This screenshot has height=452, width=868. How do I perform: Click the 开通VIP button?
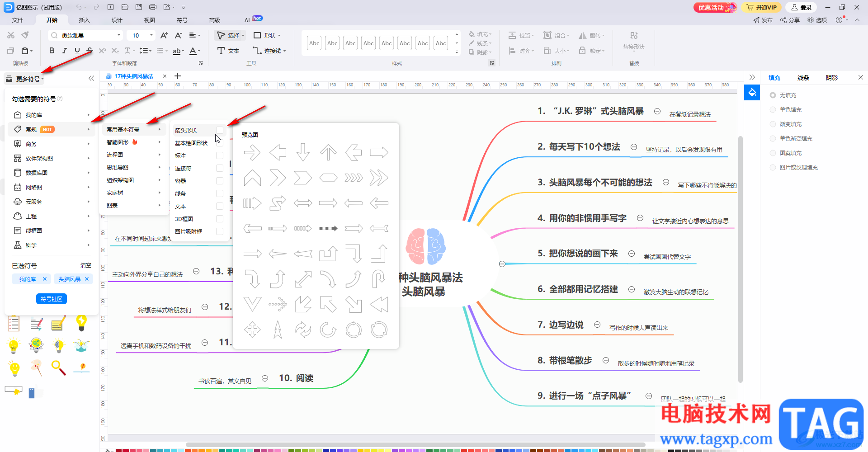click(762, 7)
